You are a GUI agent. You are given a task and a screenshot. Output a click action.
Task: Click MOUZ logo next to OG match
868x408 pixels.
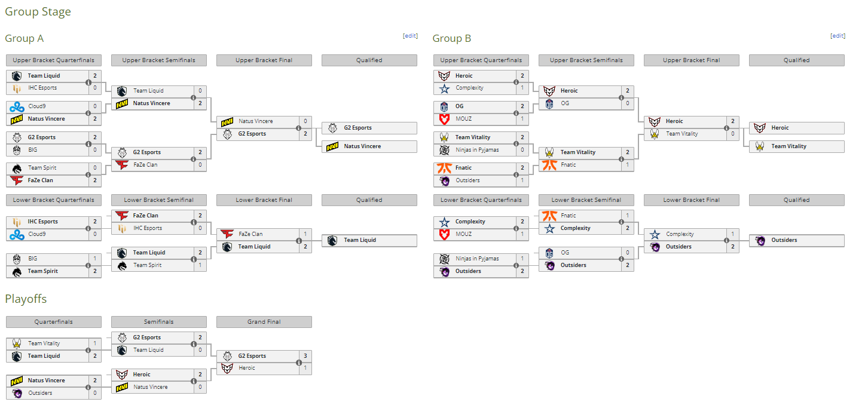coord(444,119)
